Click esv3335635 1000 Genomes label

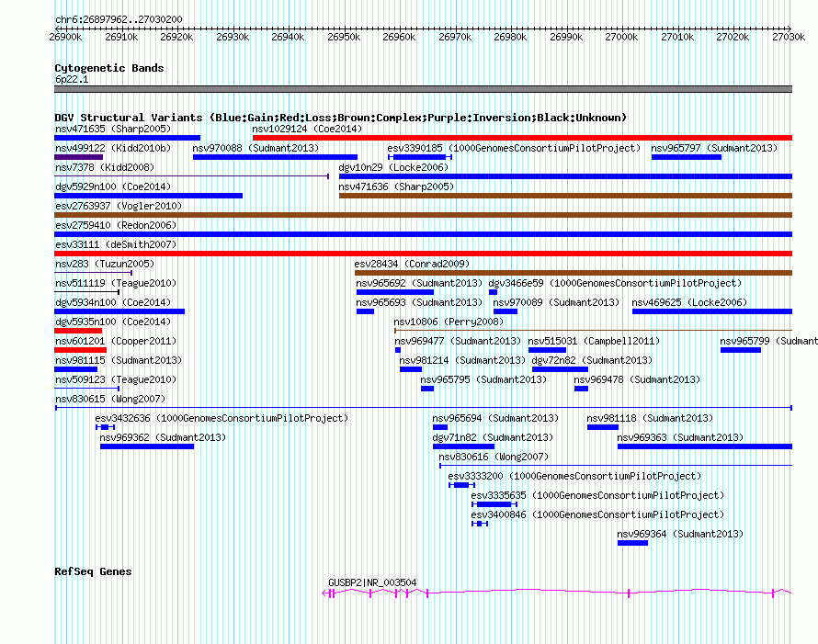[597, 495]
